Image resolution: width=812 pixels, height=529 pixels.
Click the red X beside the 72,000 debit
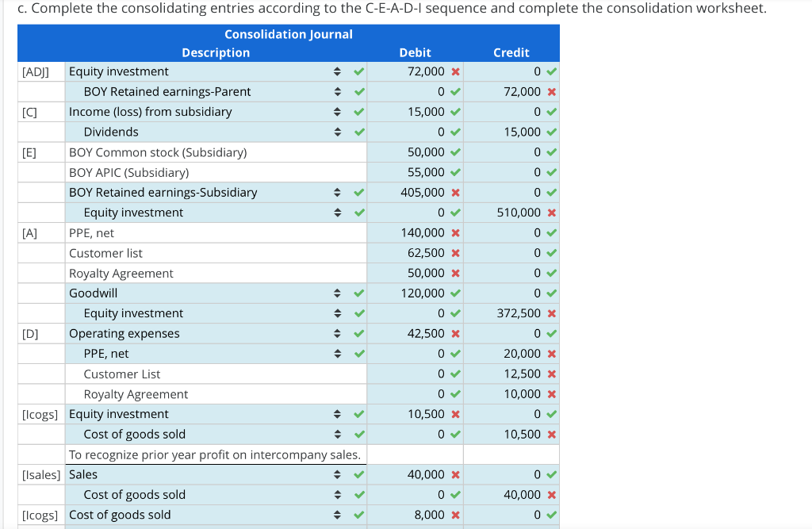pyautogui.click(x=456, y=71)
